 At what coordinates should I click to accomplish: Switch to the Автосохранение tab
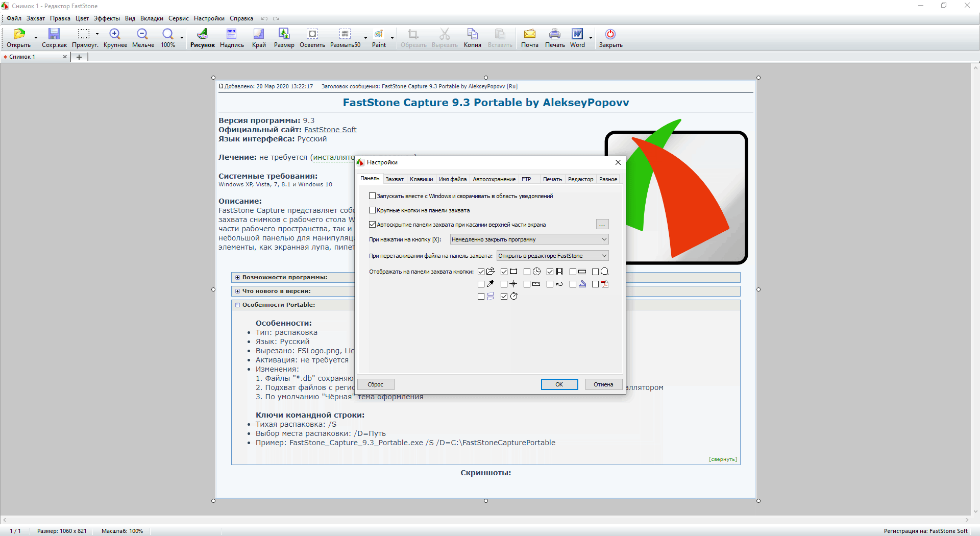pyautogui.click(x=494, y=179)
